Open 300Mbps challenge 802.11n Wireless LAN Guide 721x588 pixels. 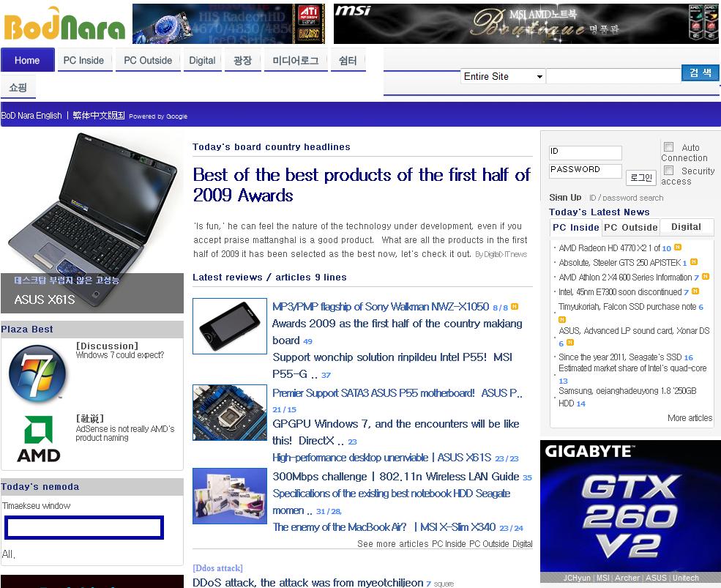396,477
